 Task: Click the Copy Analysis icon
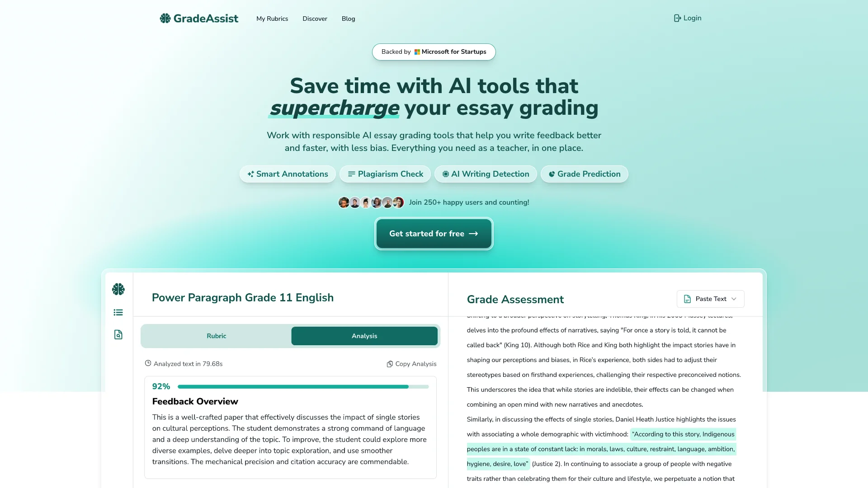pos(390,363)
